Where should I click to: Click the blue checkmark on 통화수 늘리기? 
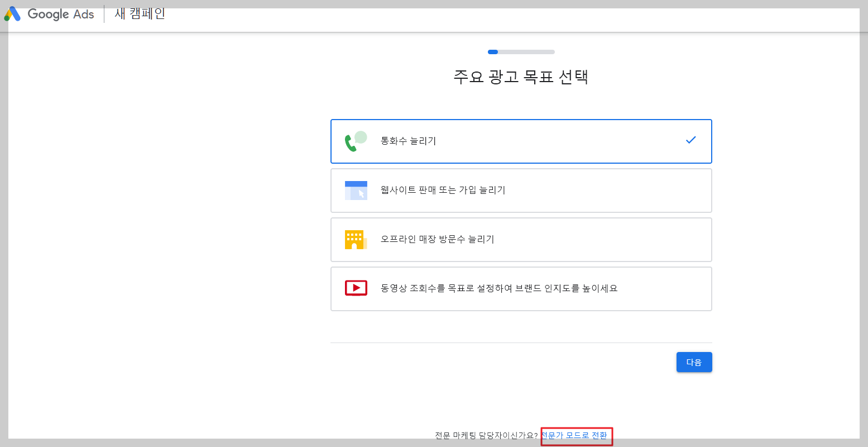coord(690,140)
